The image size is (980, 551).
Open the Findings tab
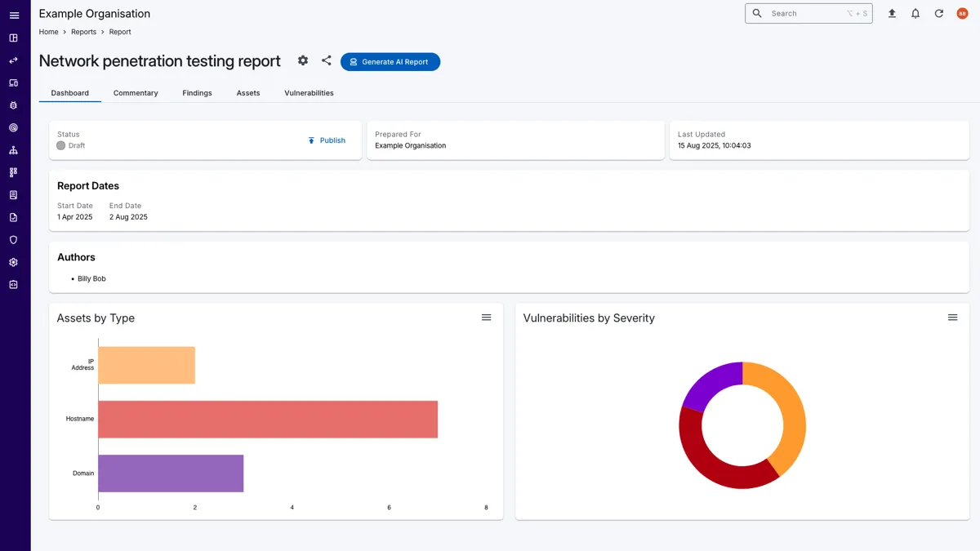click(x=197, y=93)
